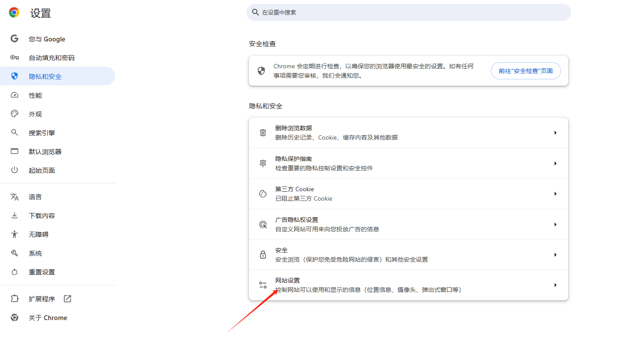Viewport: 619px width, 364px height.
Task: Open 关于 Chrome page
Action: pos(58,317)
